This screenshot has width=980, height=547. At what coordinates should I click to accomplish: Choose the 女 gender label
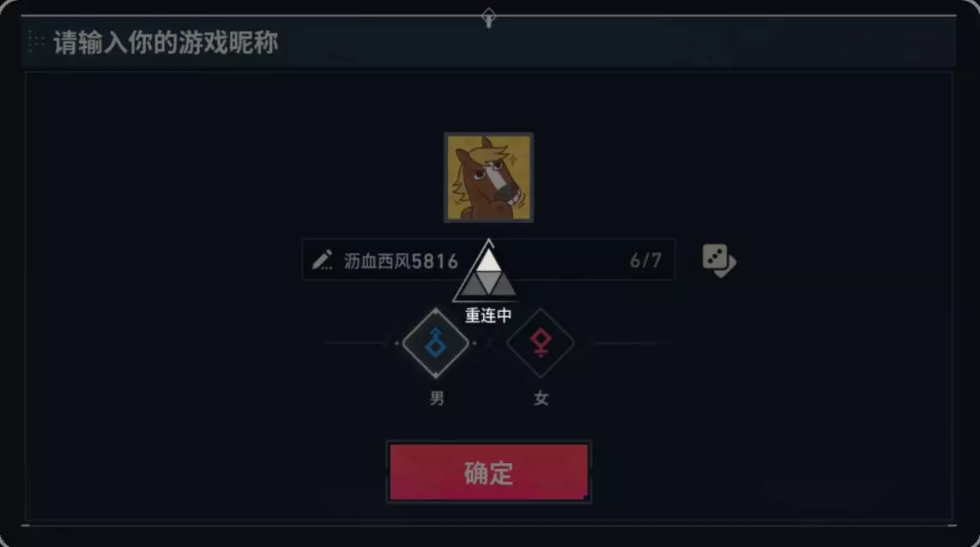pos(541,398)
